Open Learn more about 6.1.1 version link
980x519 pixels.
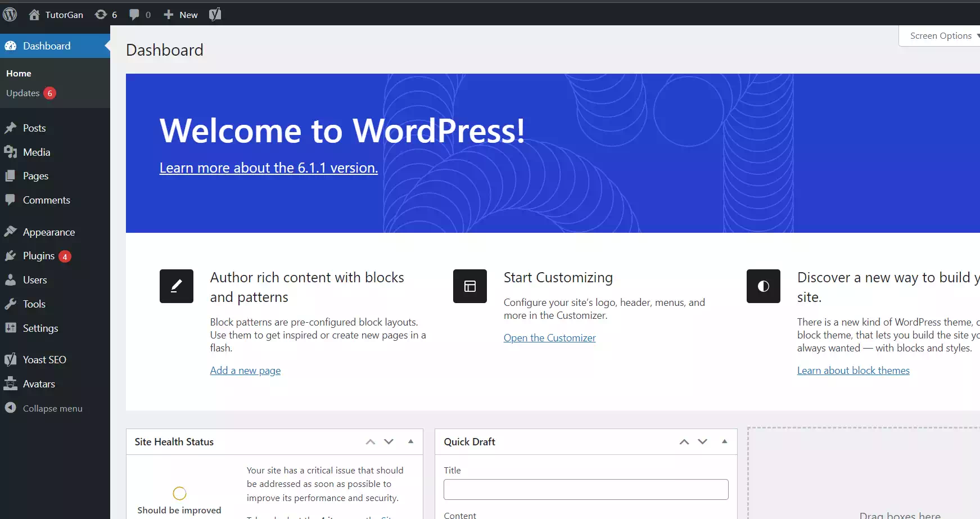click(269, 168)
